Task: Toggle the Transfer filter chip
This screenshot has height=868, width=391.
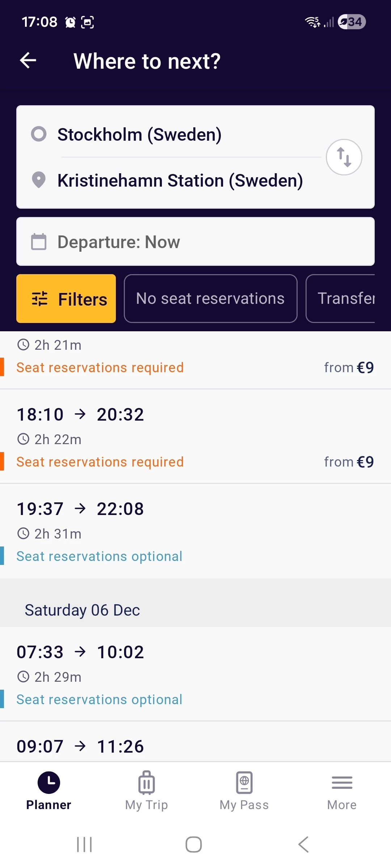Action: point(342,298)
